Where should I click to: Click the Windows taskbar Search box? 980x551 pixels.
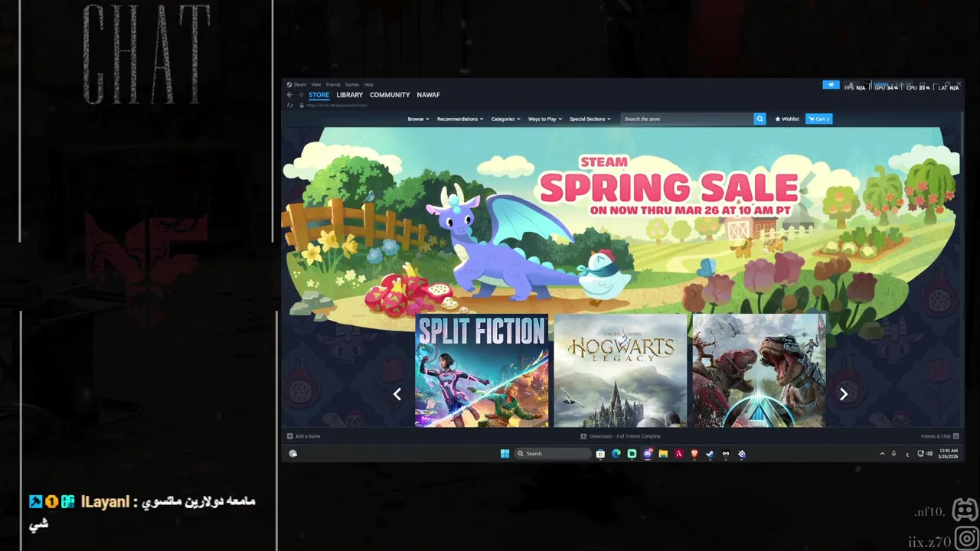(x=553, y=454)
